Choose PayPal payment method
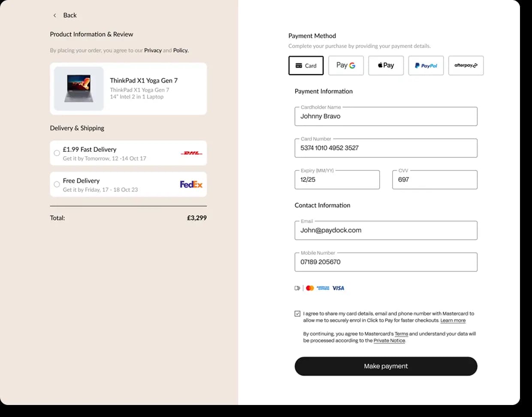The image size is (532, 417). coord(426,66)
